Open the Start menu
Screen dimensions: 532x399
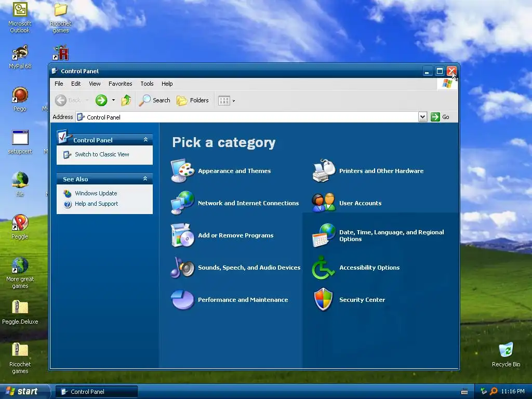(24, 391)
